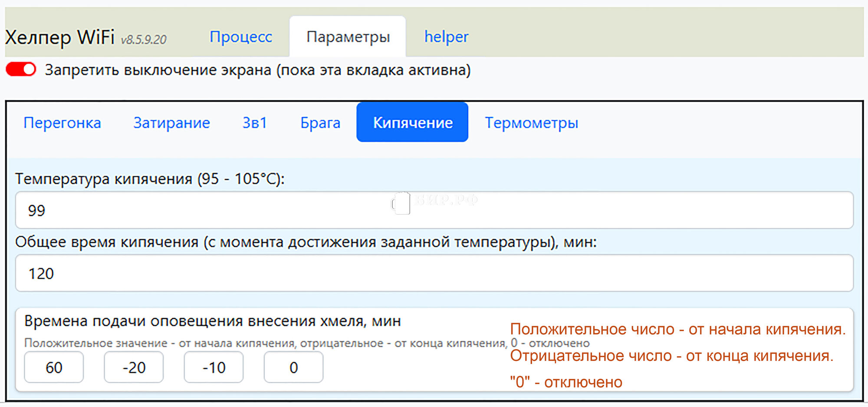Click the "Времена подачи оповещения внесения хмеля" heading
Screen dimensions: 868x407
coord(212,321)
